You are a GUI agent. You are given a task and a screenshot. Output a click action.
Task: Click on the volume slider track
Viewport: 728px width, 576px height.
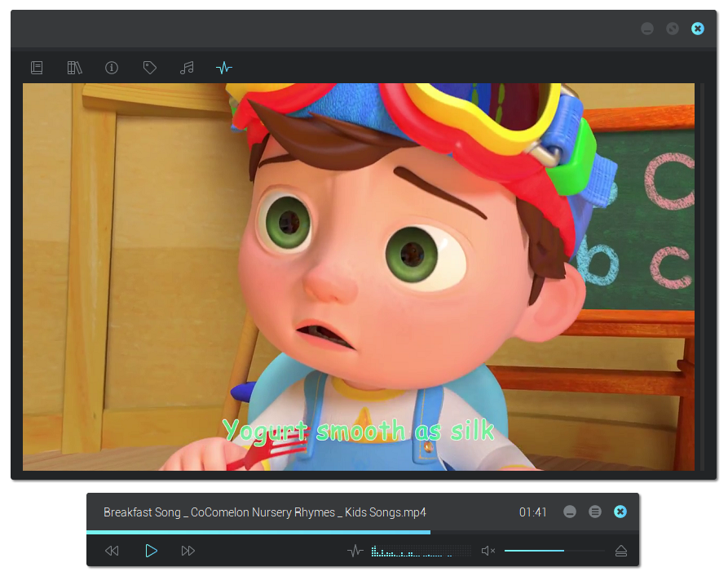[x=554, y=552]
